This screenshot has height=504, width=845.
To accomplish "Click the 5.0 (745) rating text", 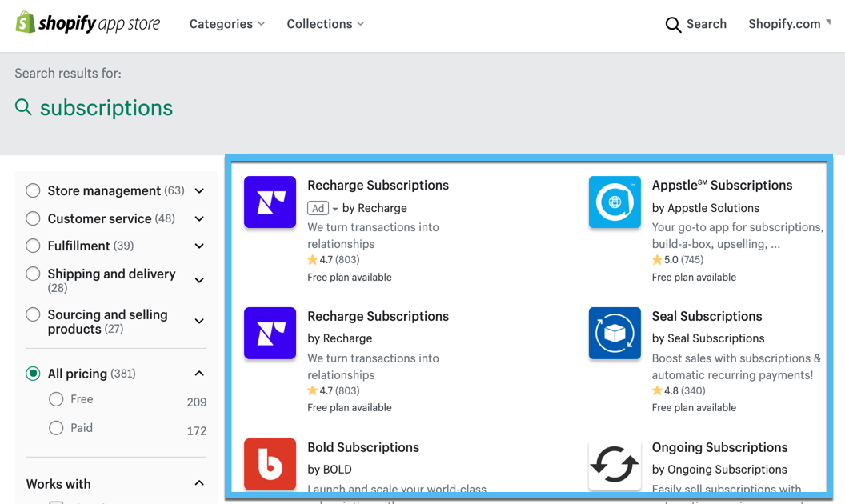I will pyautogui.click(x=683, y=260).
